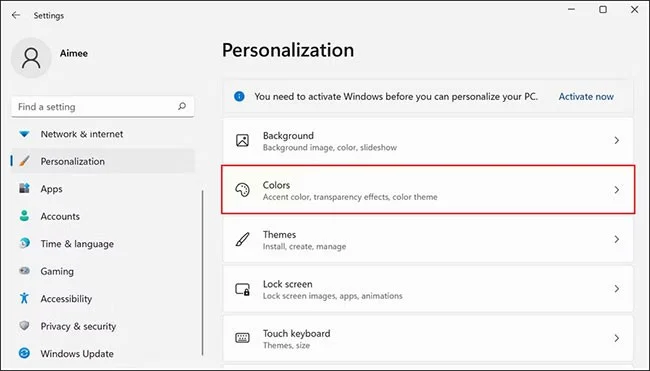Click the Network & internet wifi icon

click(x=24, y=134)
